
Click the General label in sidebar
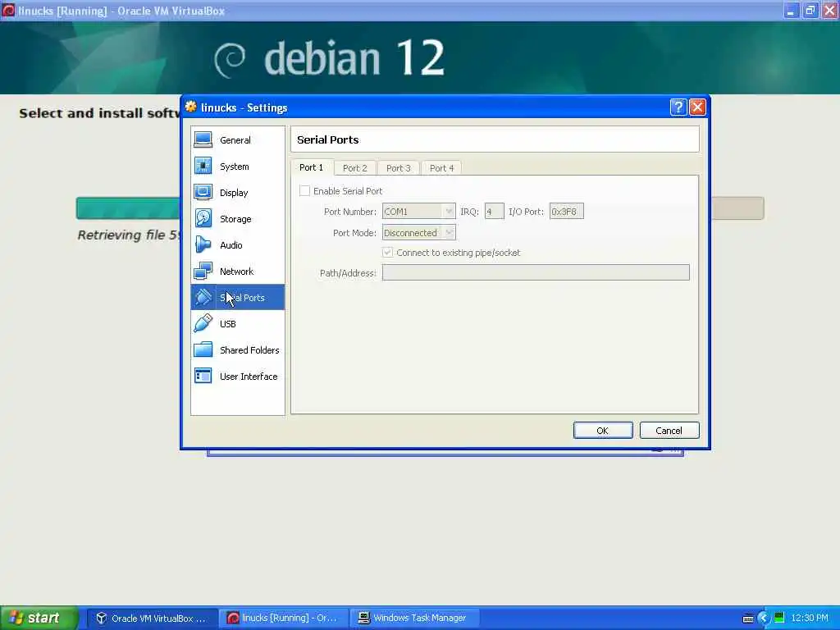click(x=235, y=140)
